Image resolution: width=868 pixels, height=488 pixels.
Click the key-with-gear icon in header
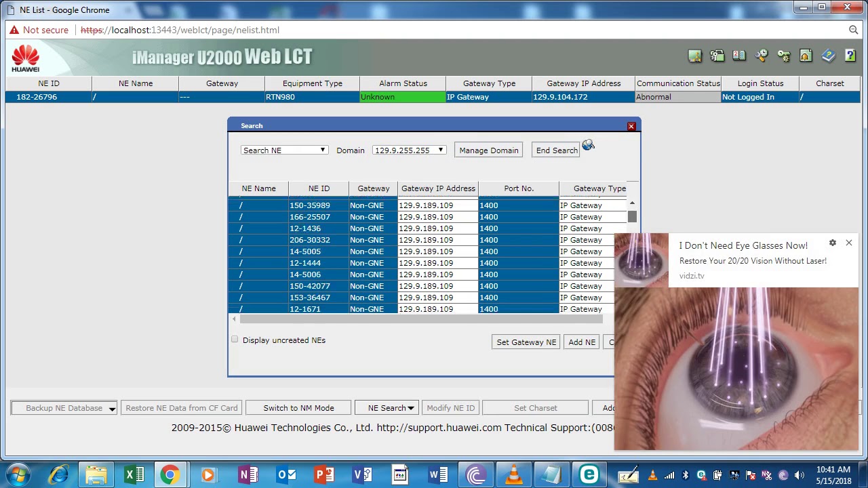point(784,56)
